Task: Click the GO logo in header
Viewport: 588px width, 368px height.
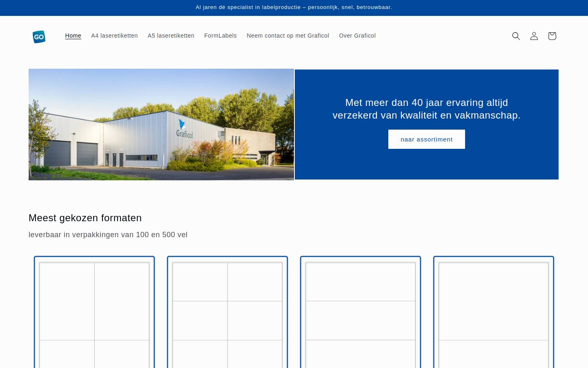Action: click(39, 36)
